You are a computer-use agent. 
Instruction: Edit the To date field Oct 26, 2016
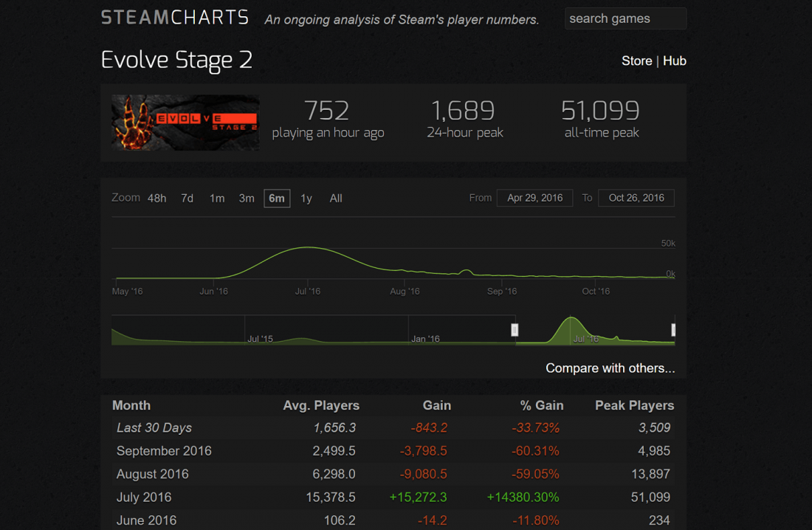point(636,198)
